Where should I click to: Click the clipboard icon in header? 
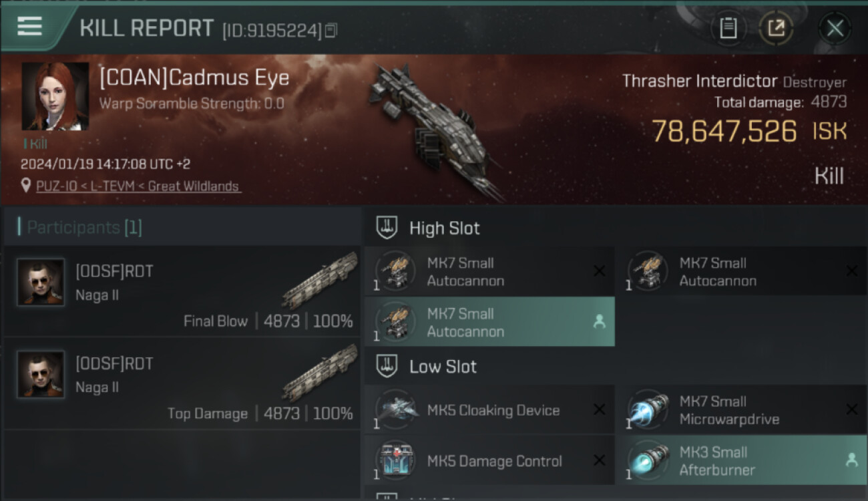click(728, 28)
